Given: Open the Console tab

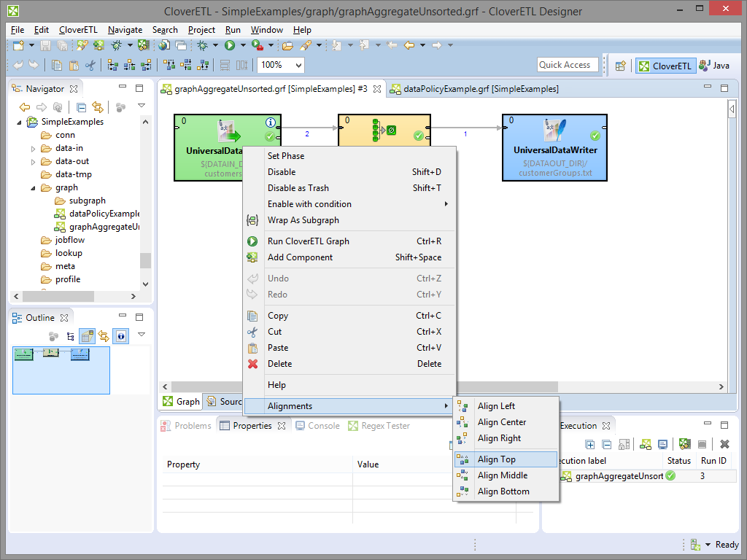Looking at the screenshot, I should 323,426.
